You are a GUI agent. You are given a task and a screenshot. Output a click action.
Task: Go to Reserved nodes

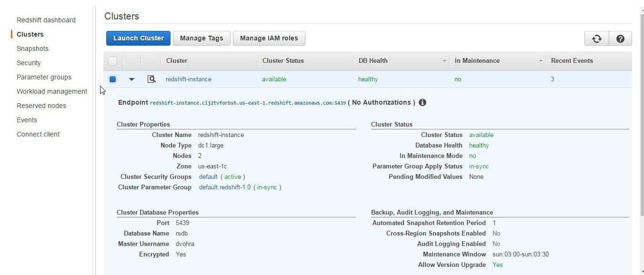point(41,106)
